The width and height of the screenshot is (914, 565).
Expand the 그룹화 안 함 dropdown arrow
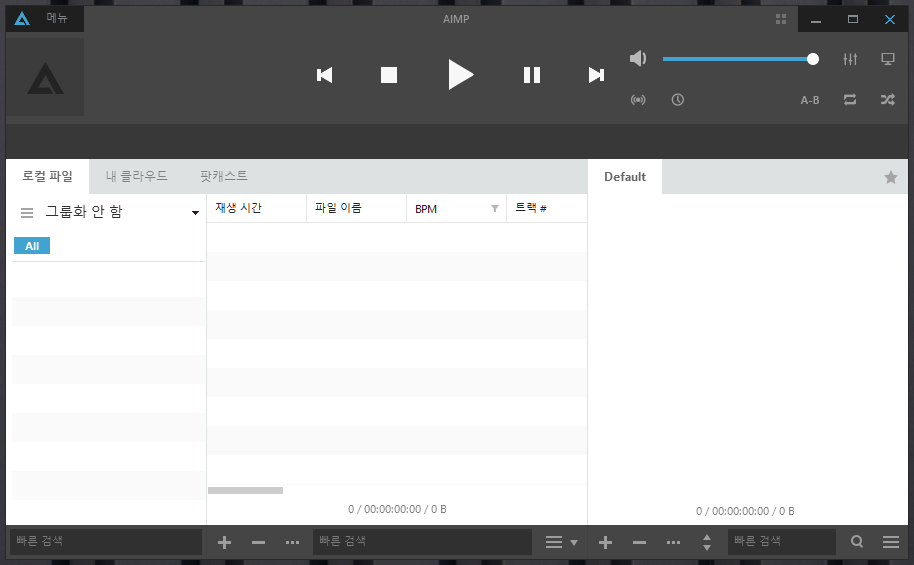click(x=195, y=213)
